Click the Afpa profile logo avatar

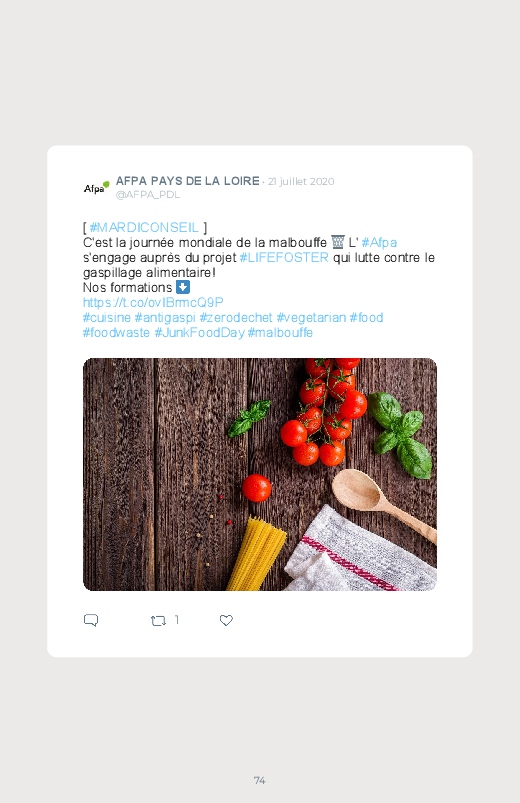[97, 187]
